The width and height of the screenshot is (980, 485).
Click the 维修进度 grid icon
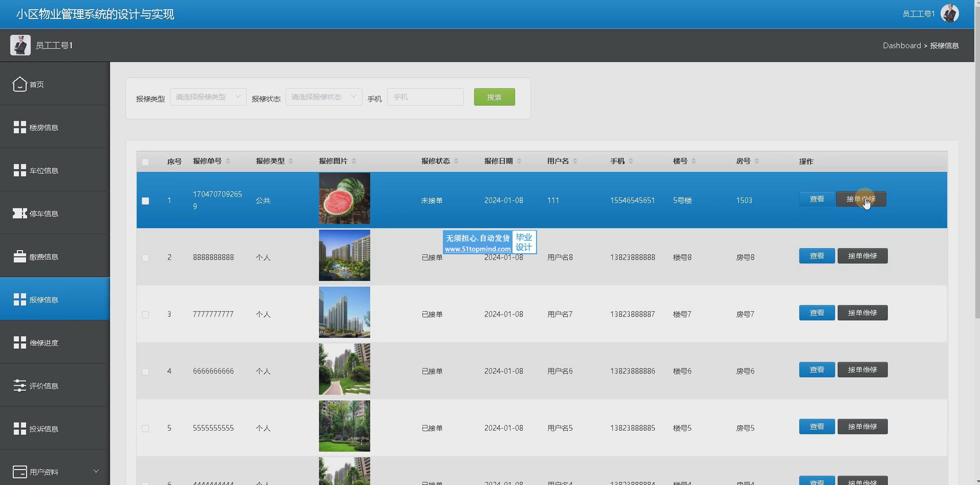click(x=19, y=342)
